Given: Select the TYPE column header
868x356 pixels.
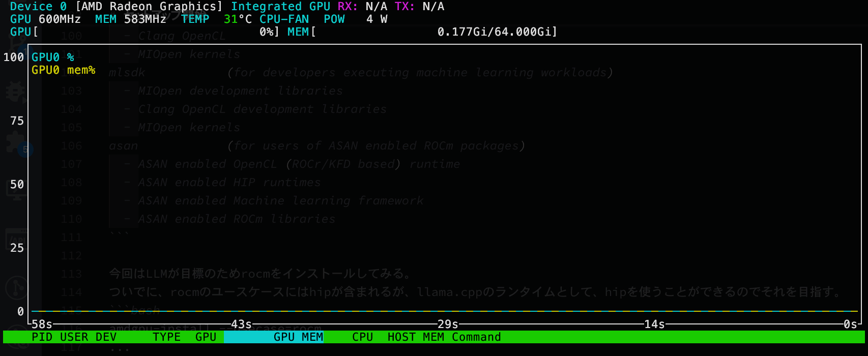Looking at the screenshot, I should click(x=167, y=337).
